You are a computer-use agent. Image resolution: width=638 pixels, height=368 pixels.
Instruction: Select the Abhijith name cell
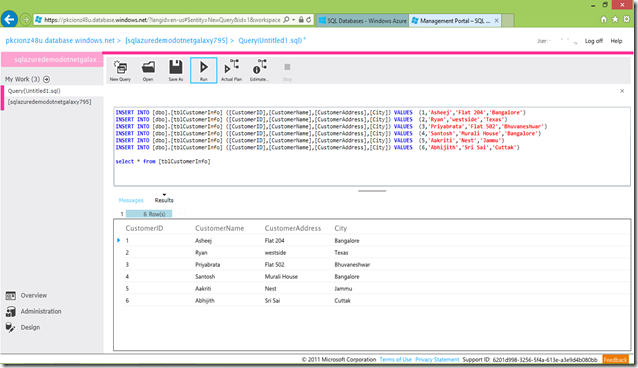pyautogui.click(x=205, y=300)
